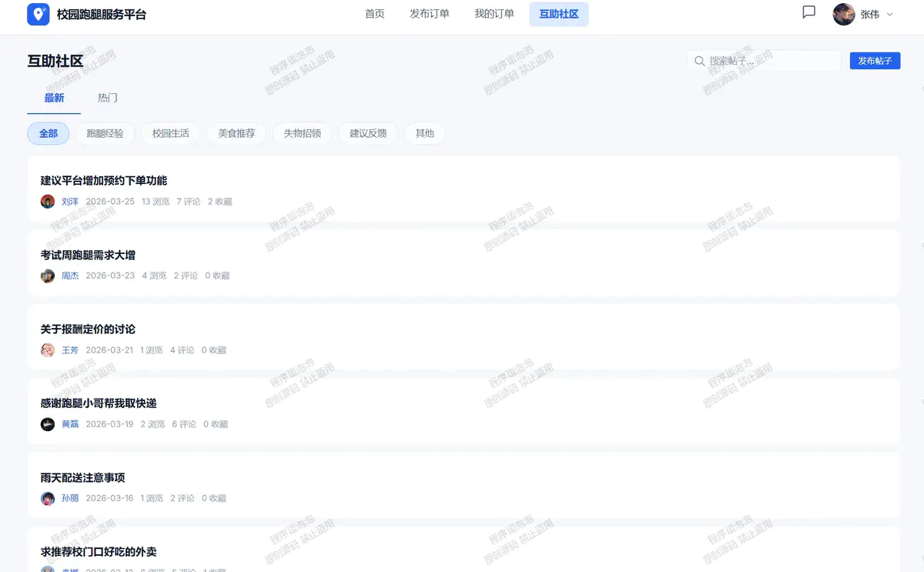
Task: Open 发布订单 navigation item
Action: coord(430,14)
